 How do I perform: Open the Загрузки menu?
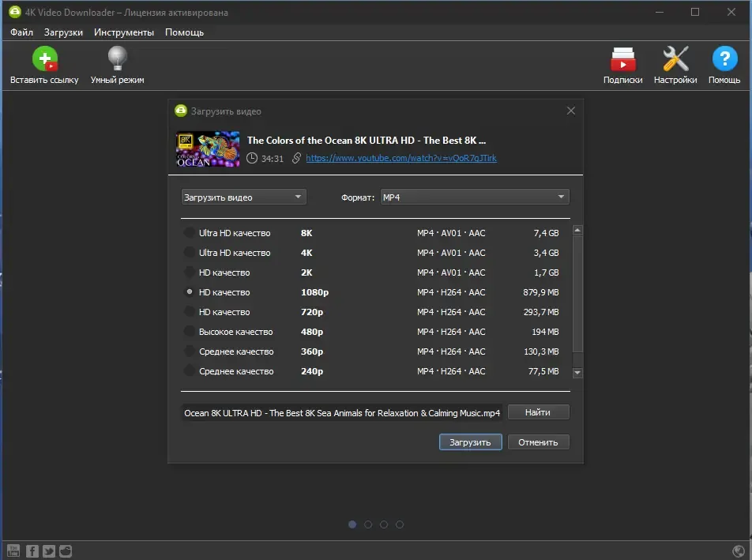(x=63, y=32)
